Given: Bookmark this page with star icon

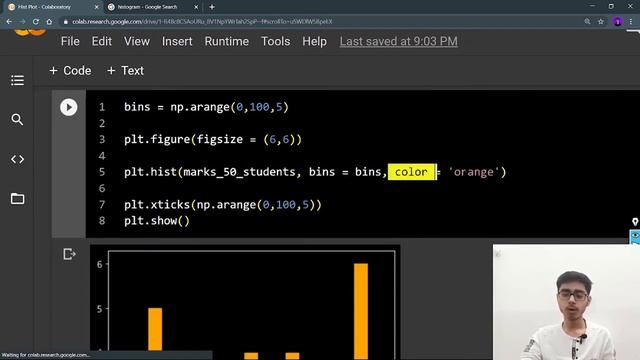Looking at the screenshot, I should (x=601, y=22).
